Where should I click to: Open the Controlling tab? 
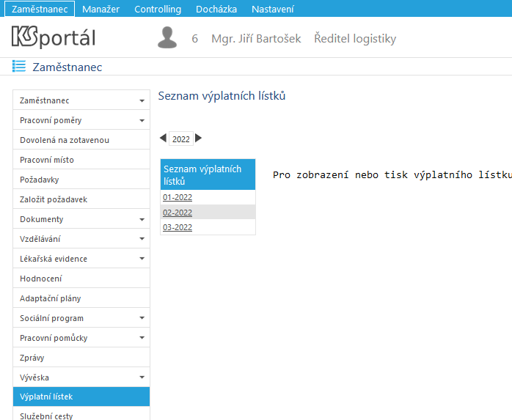pos(158,9)
